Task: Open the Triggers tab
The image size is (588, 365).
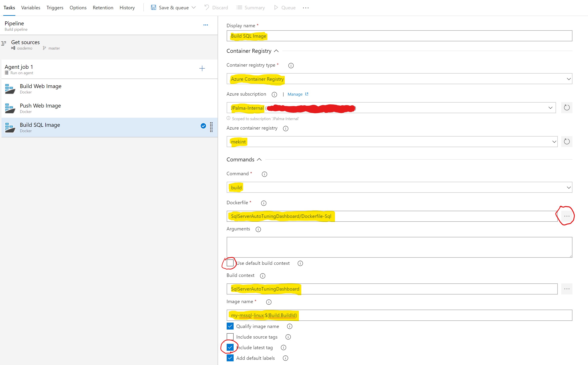Action: click(55, 8)
